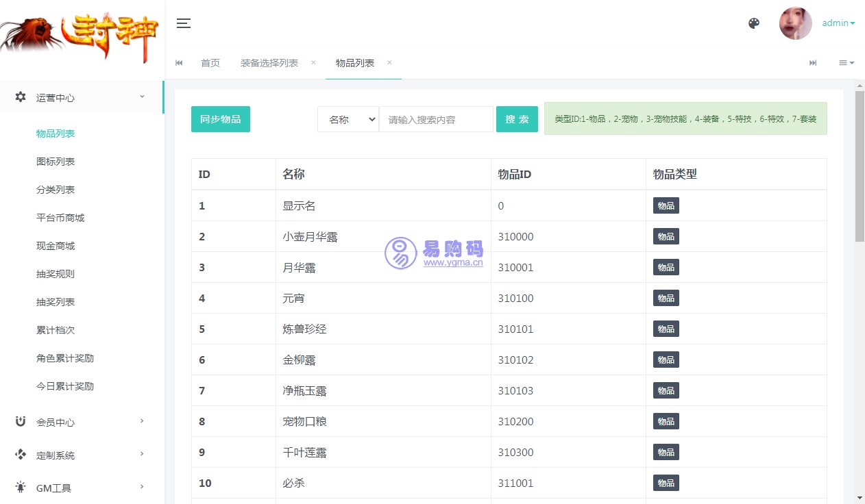Click the GM工具 bug icon
This screenshot has width=865, height=504.
click(21, 488)
